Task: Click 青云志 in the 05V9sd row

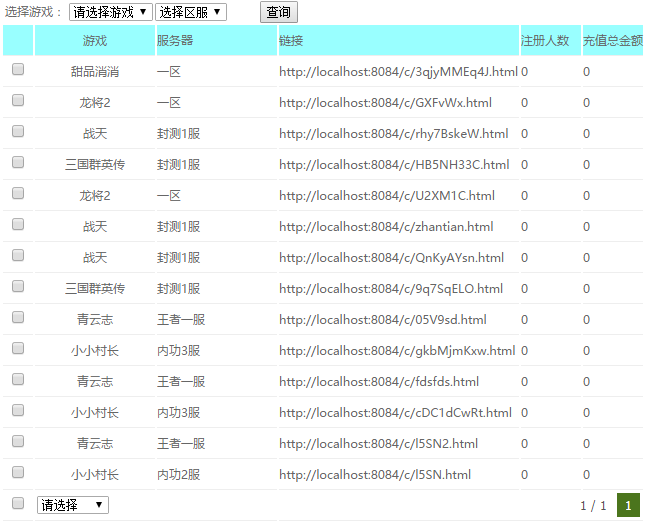Action: [95, 320]
